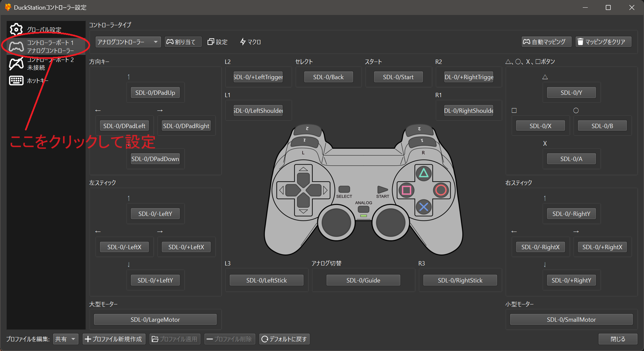The image size is (644, 351).
Task: Rebind the SDL-0/DPadLeft binding
Action: (124, 126)
